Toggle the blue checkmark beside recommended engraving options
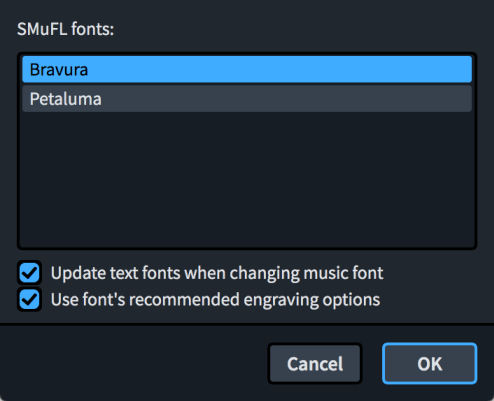Viewport: 494px width, 401px height. pos(29,299)
